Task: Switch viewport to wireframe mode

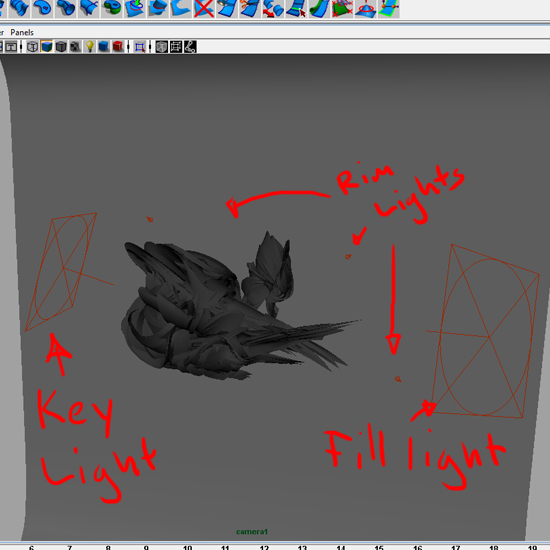Action: click(x=32, y=47)
